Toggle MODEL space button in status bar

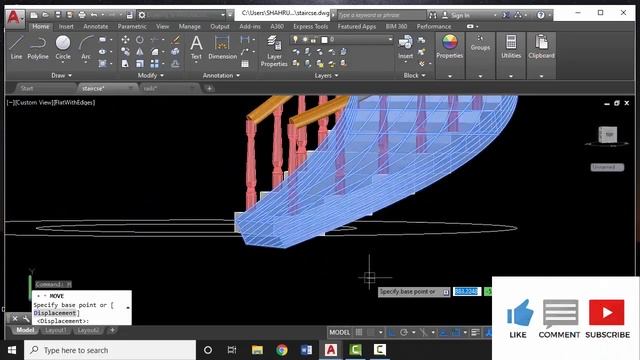coord(340,332)
